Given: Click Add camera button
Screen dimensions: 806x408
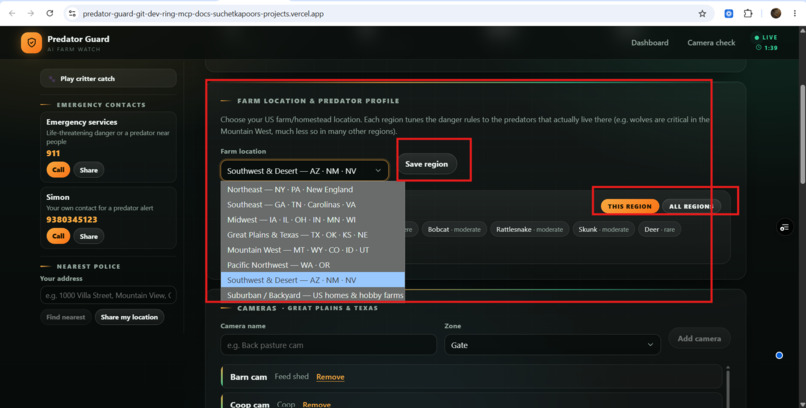Looking at the screenshot, I should tap(699, 339).
